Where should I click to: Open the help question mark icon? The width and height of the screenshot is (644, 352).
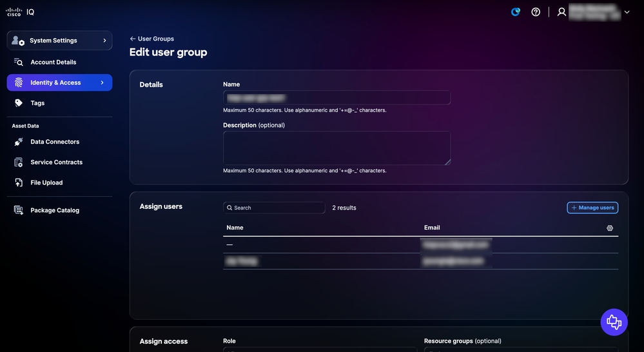[x=536, y=12]
